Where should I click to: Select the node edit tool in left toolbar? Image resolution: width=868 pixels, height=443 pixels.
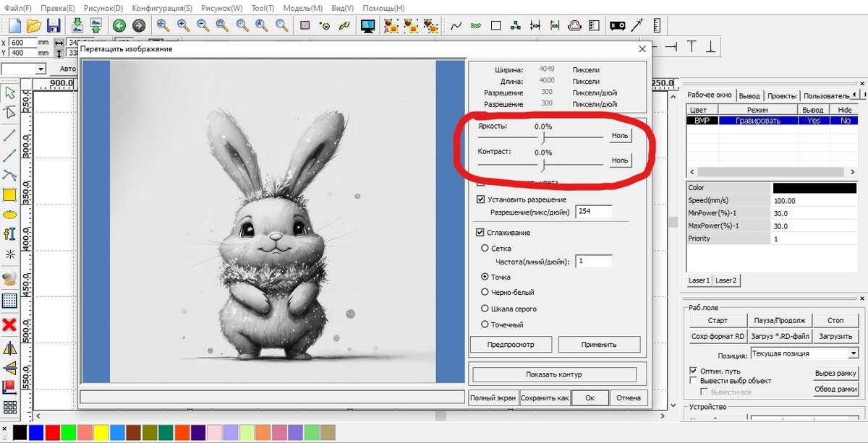[x=9, y=113]
